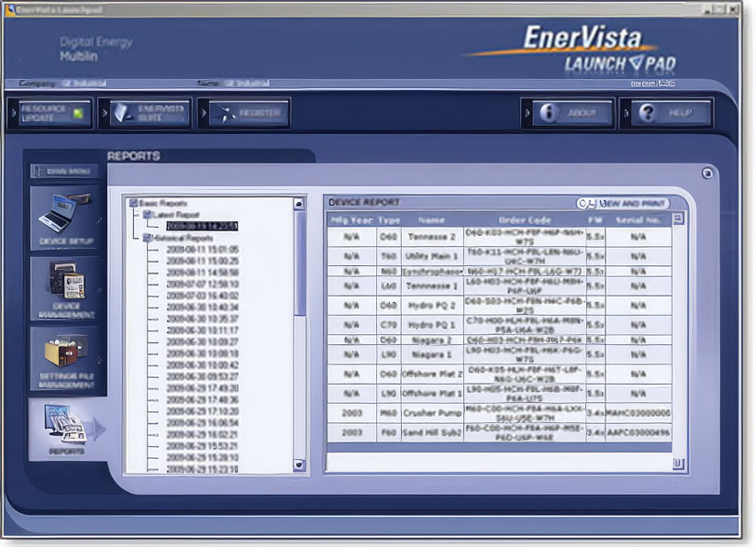The image size is (756, 547).
Task: Click serial number AAPC03000496 cell
Action: coord(638,432)
